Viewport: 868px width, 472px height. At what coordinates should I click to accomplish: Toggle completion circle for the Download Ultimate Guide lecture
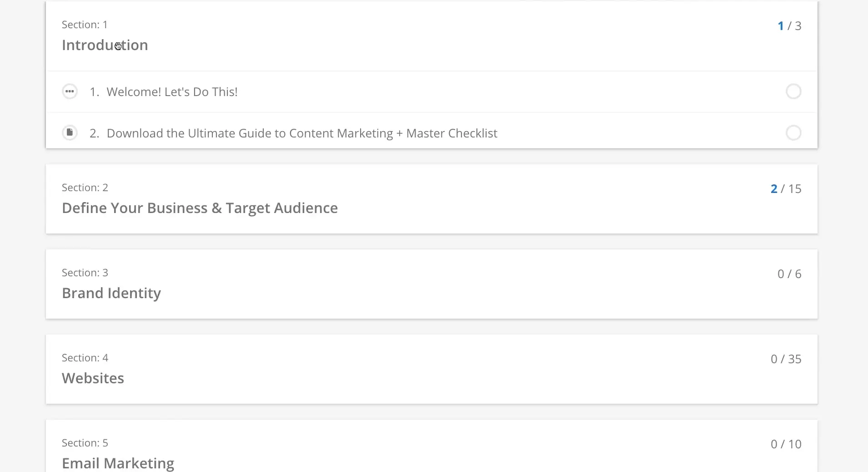pos(793,133)
